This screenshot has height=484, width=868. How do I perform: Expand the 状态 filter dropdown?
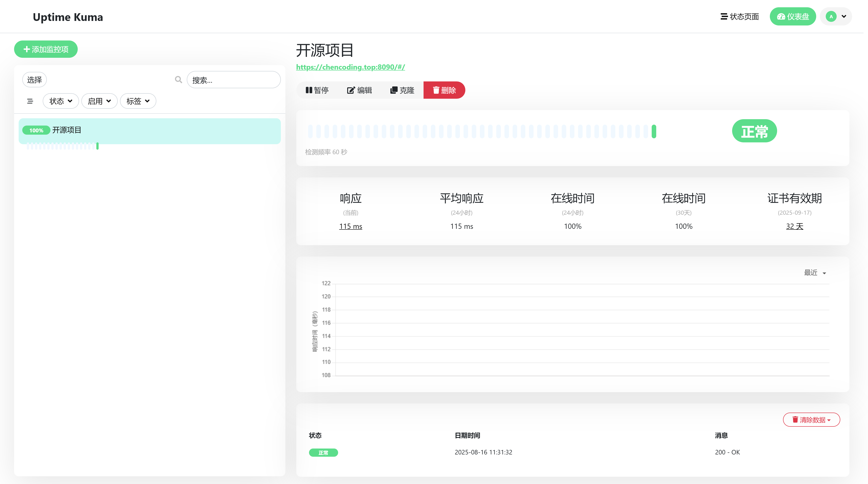(61, 101)
